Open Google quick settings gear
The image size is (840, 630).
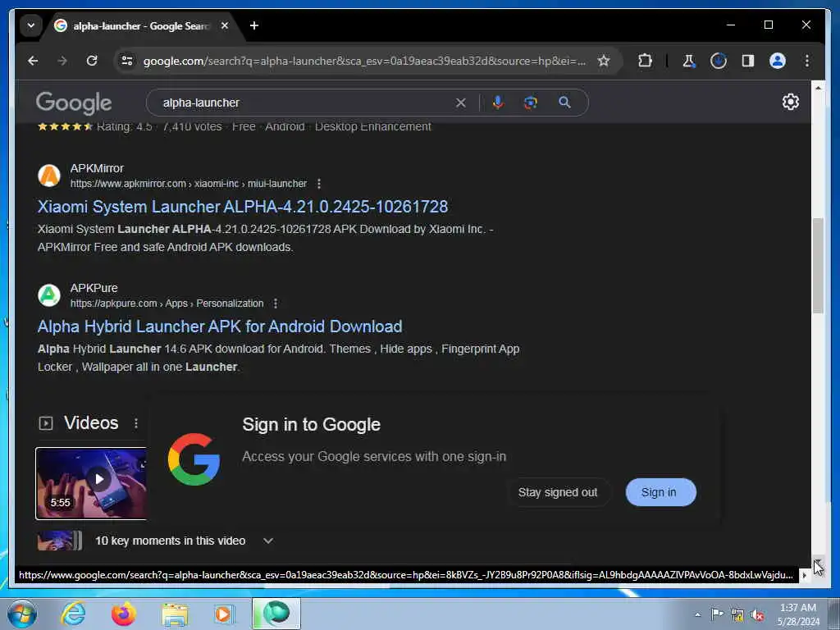click(x=791, y=102)
